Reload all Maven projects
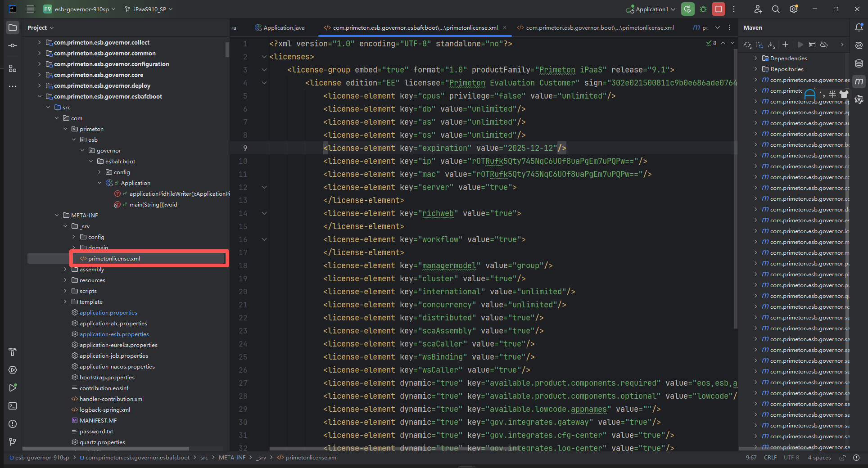This screenshot has width=868, height=468. [x=747, y=45]
